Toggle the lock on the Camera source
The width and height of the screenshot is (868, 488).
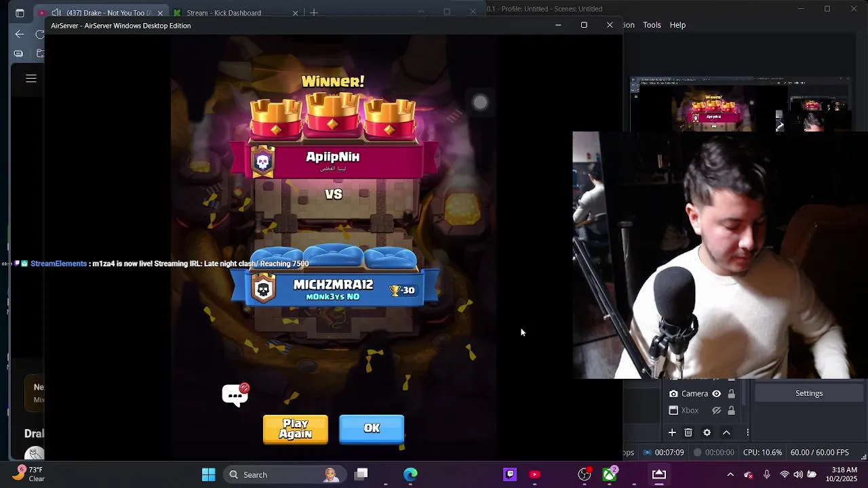pyautogui.click(x=731, y=394)
